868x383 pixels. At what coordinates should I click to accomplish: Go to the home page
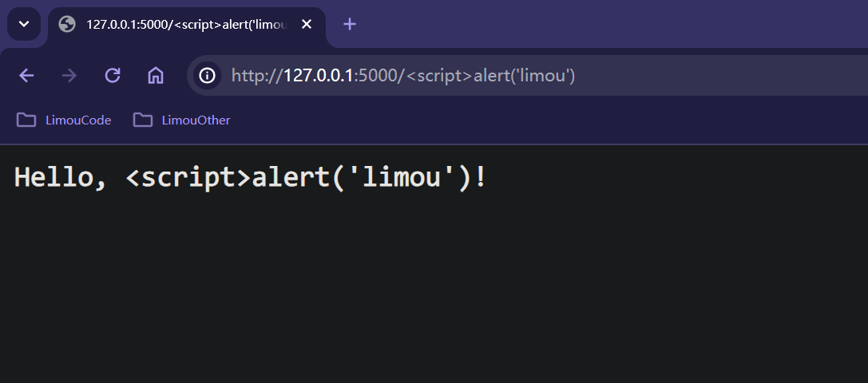(156, 76)
